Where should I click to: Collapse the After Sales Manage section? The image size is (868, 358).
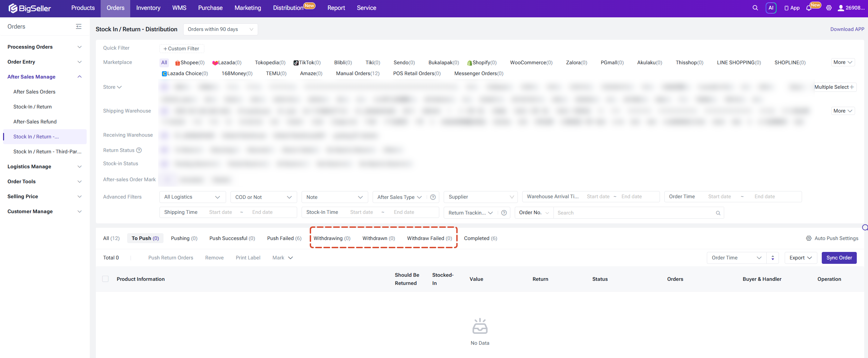(45, 77)
